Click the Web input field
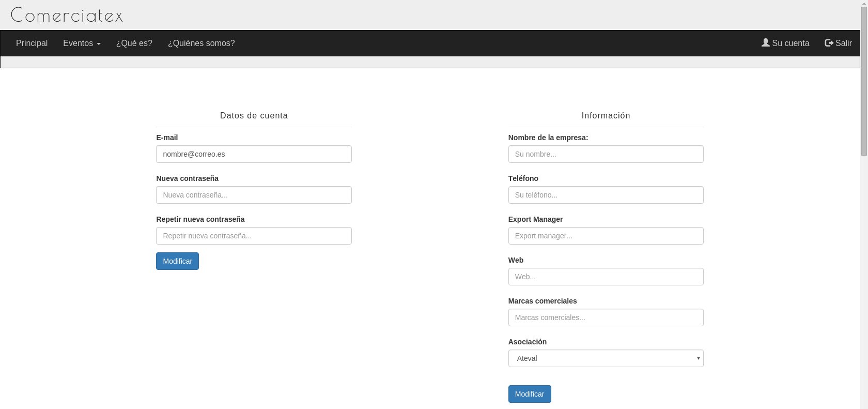Viewport: 868px width, 409px height. coord(606,277)
